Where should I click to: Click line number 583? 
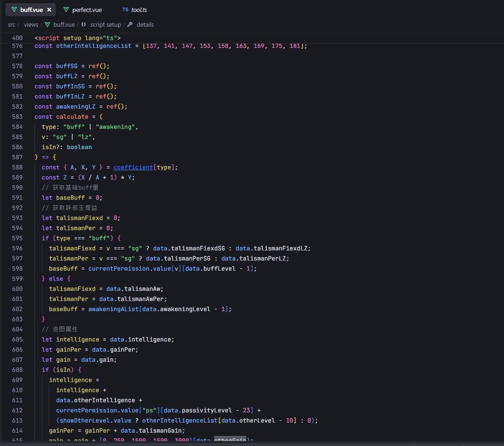click(x=17, y=116)
